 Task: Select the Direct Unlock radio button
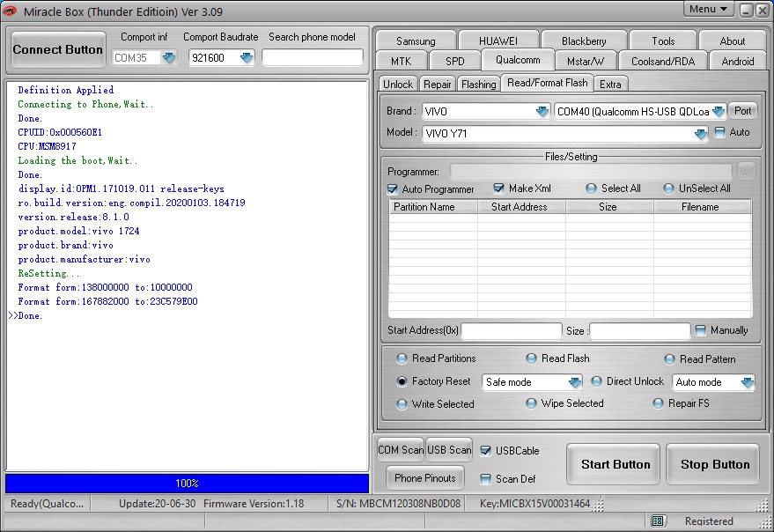596,381
